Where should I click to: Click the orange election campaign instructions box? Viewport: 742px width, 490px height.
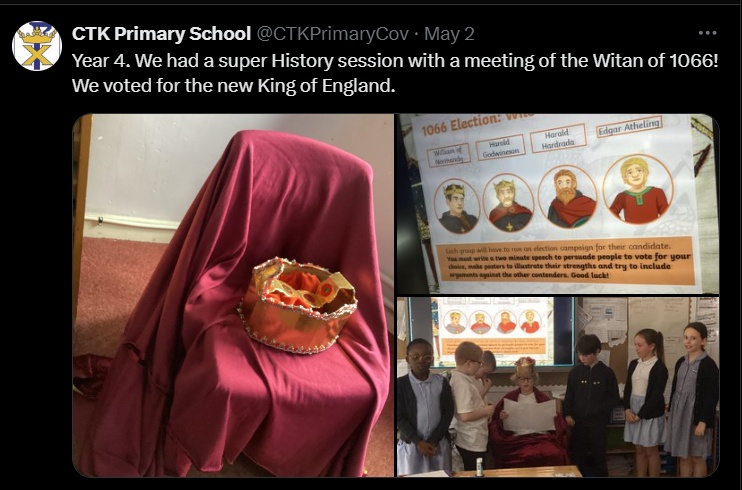coord(564,260)
